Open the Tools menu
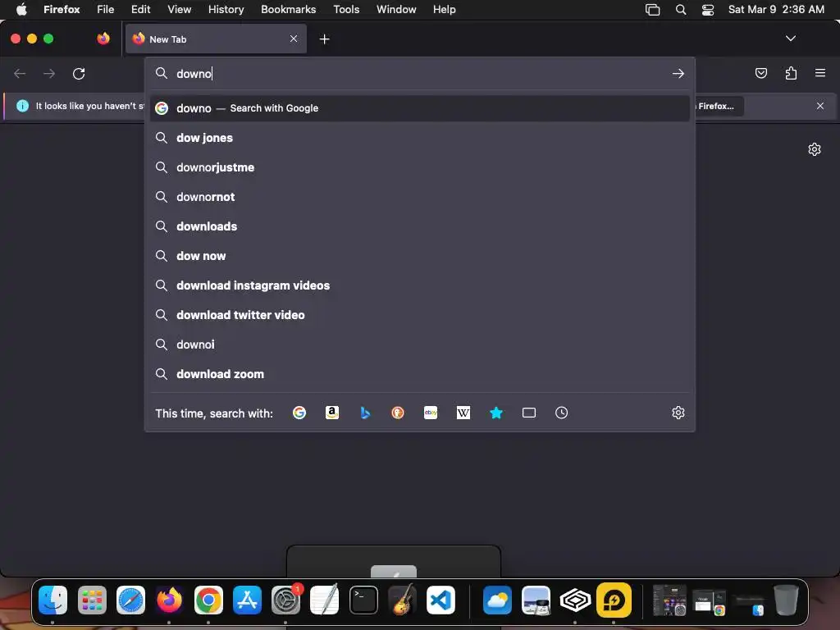This screenshot has width=840, height=630. [346, 9]
